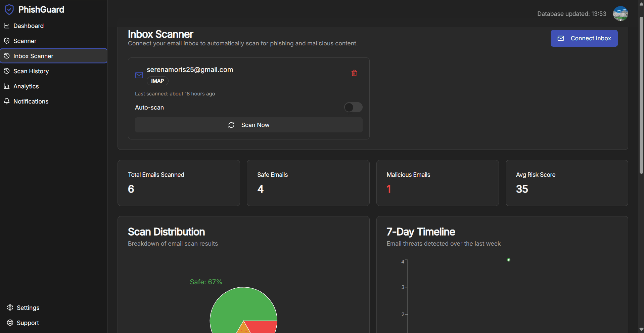
Task: Click the refresh icon inside Scan Now
Action: [231, 125]
